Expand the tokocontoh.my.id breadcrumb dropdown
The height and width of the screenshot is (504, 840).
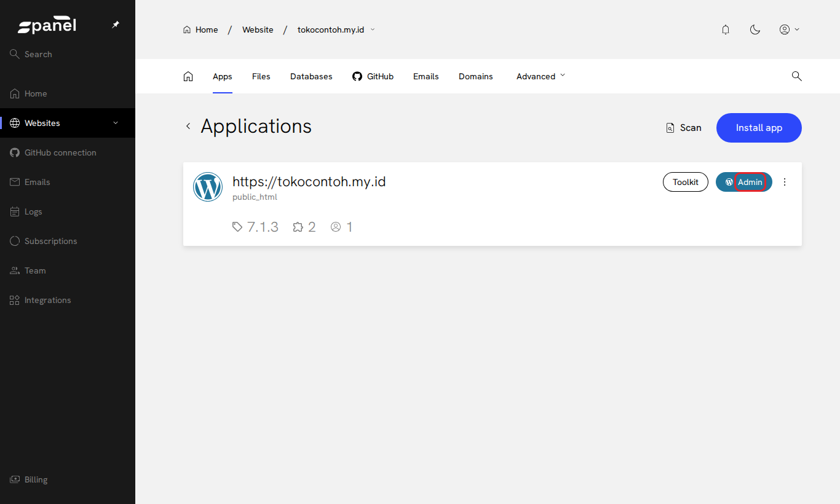(x=336, y=30)
